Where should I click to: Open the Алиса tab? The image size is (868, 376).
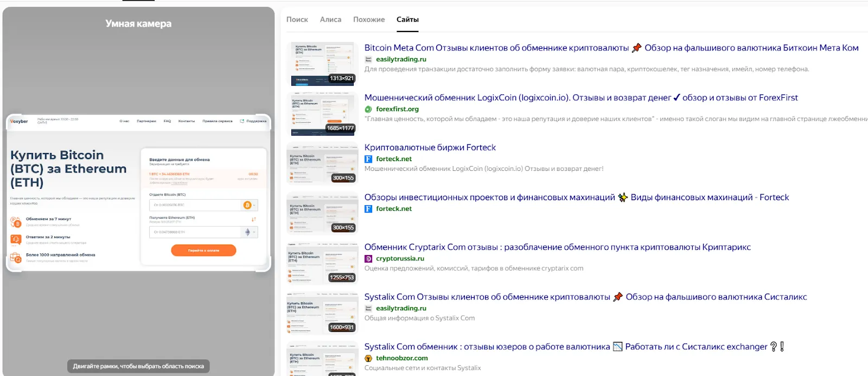click(x=331, y=20)
